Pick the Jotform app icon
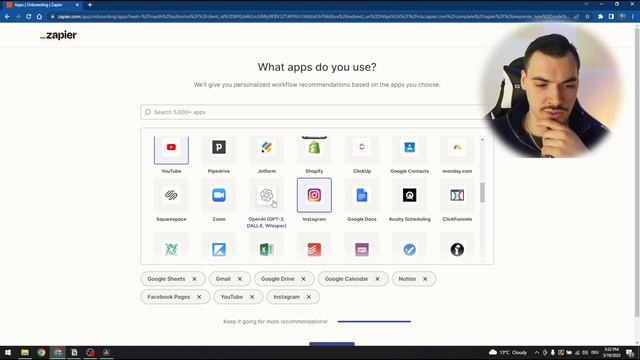The image size is (640, 360). (267, 147)
